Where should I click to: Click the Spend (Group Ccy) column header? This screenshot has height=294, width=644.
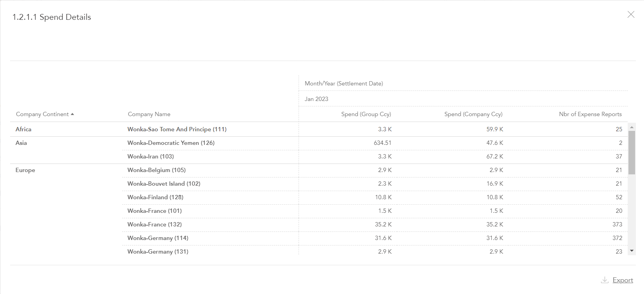(366, 114)
